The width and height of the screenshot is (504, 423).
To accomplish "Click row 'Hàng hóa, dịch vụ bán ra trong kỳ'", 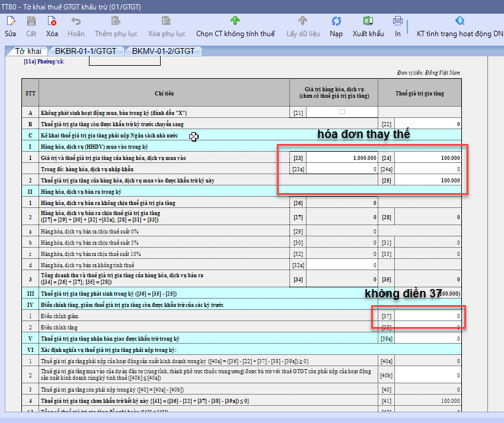I will (x=241, y=192).
